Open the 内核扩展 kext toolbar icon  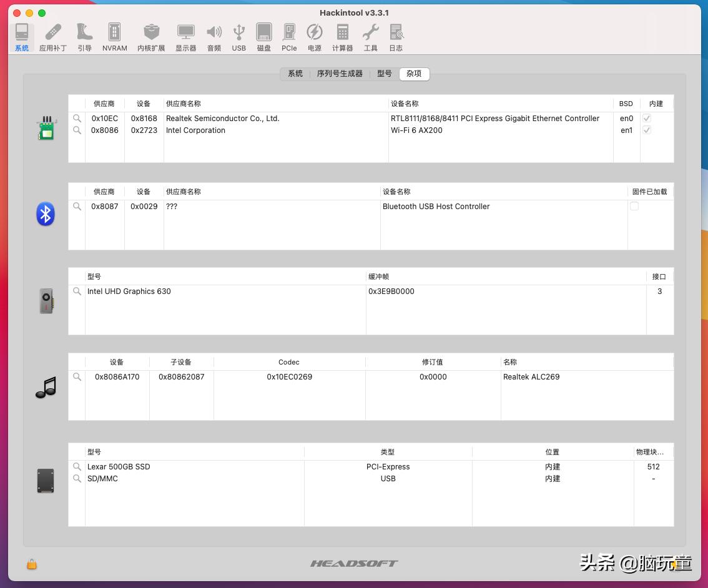click(x=151, y=37)
